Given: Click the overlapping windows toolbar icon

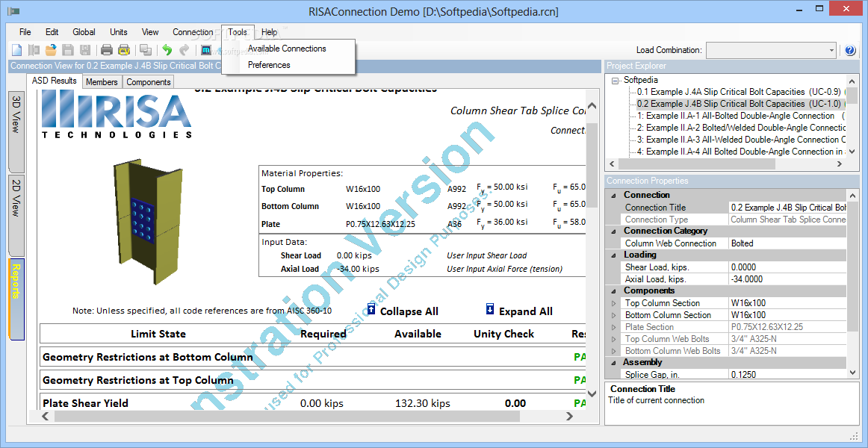Looking at the screenshot, I should [x=146, y=50].
